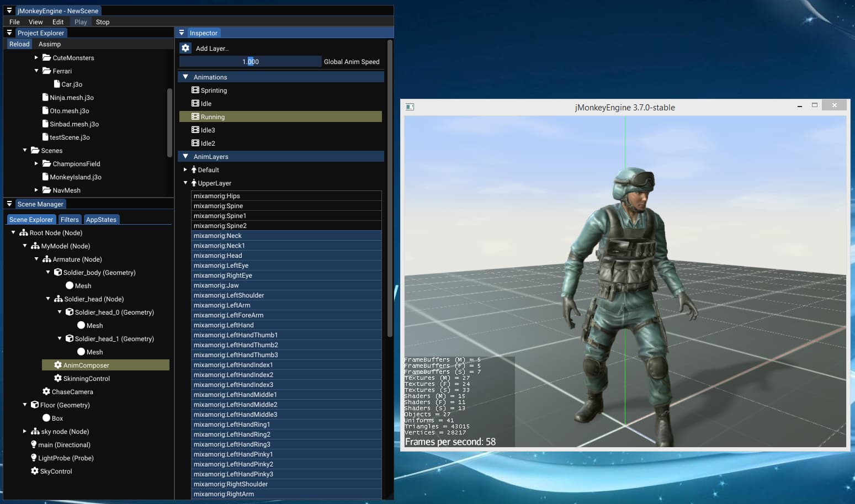Click the LightProbe bulb icon
Image resolution: width=855 pixels, height=504 pixels.
click(34, 458)
